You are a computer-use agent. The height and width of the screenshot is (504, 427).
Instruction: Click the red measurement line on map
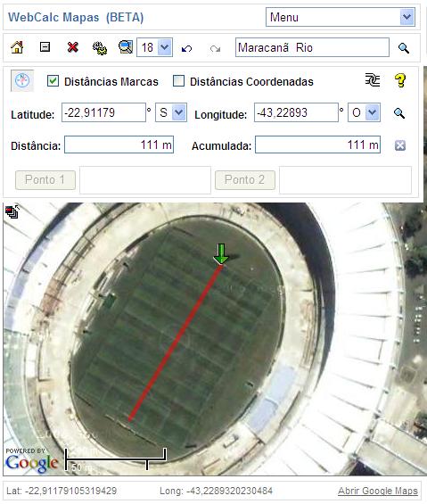click(x=175, y=343)
